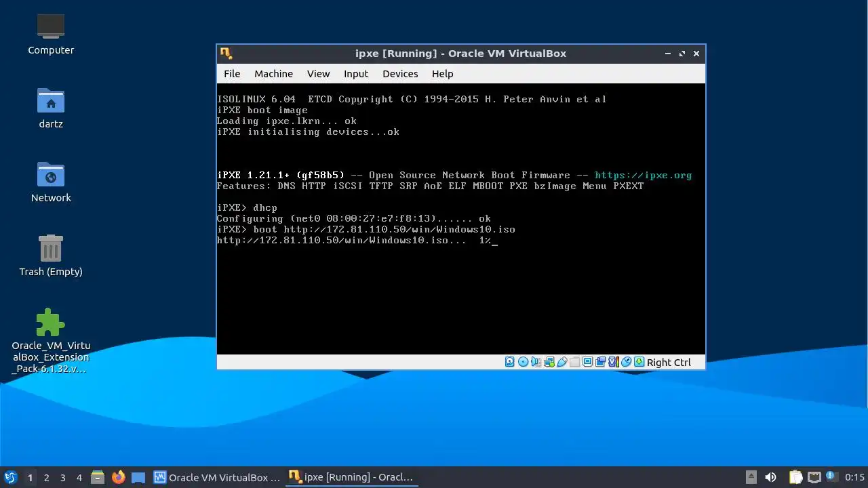Select the Trash (Empty) desktop icon
The height and width of the screenshot is (488, 868).
pos(51,256)
